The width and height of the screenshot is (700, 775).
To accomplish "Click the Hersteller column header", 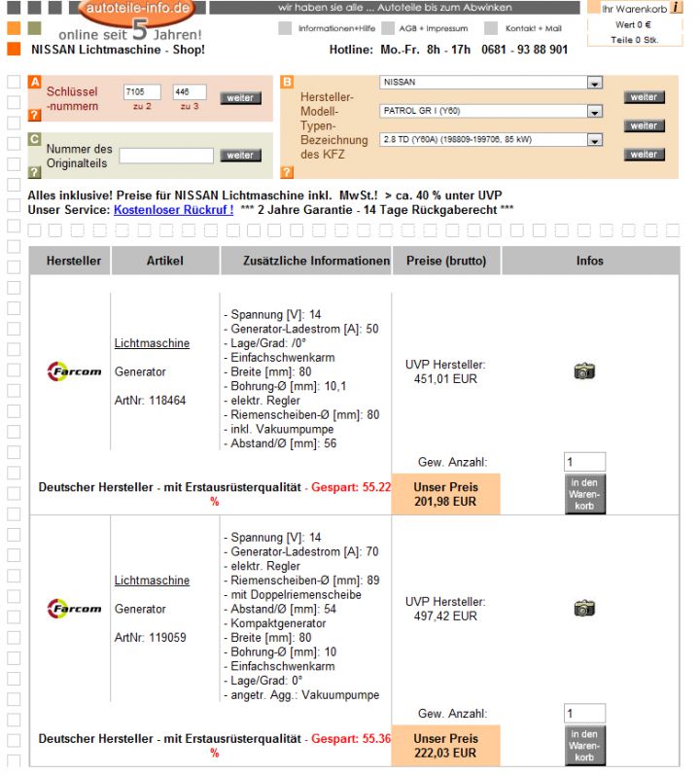I will [70, 261].
